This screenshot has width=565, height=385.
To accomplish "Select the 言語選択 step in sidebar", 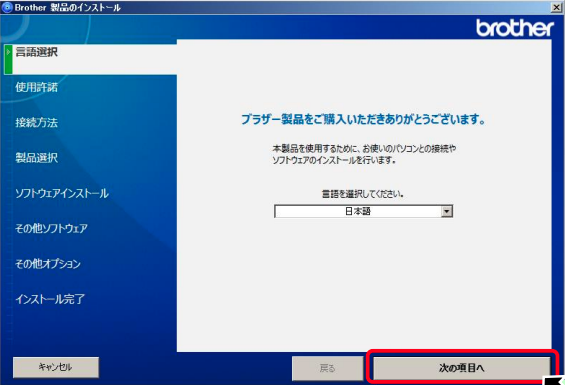I will click(36, 52).
